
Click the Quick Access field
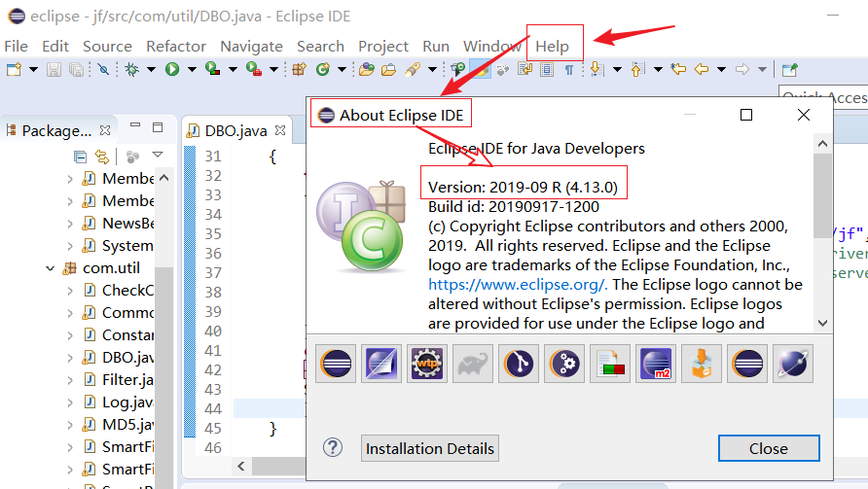[823, 96]
